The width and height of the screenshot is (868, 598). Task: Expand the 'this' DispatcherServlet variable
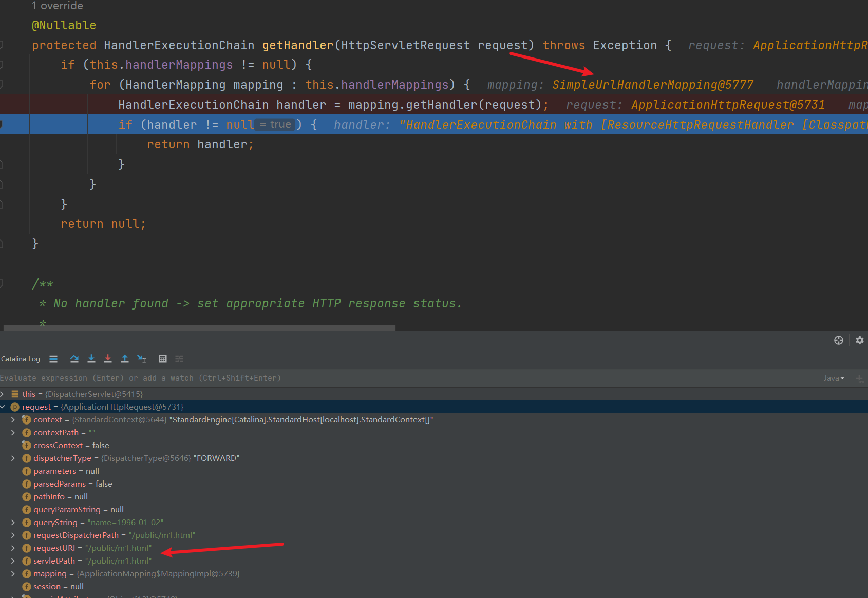[x=3, y=394]
